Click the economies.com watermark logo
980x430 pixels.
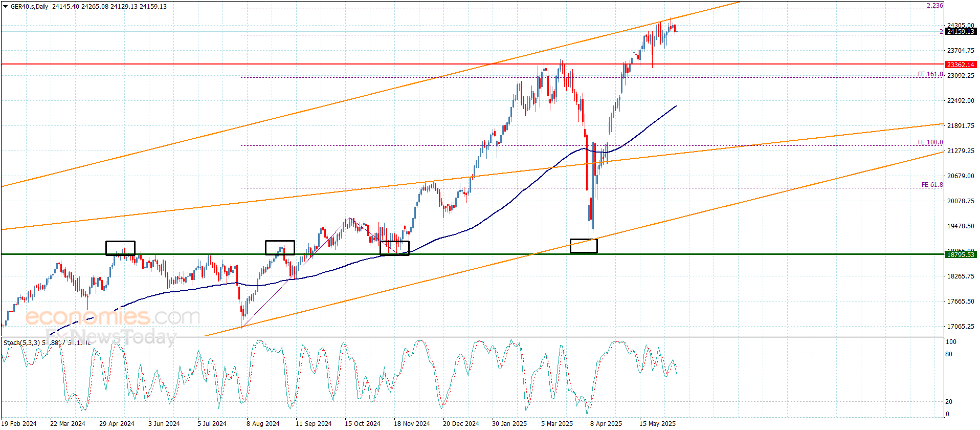pos(113,317)
